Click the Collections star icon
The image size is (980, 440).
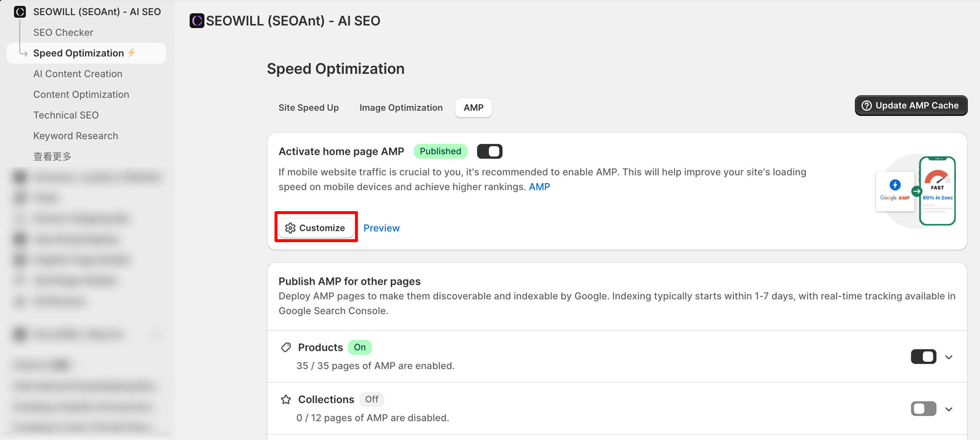click(286, 399)
